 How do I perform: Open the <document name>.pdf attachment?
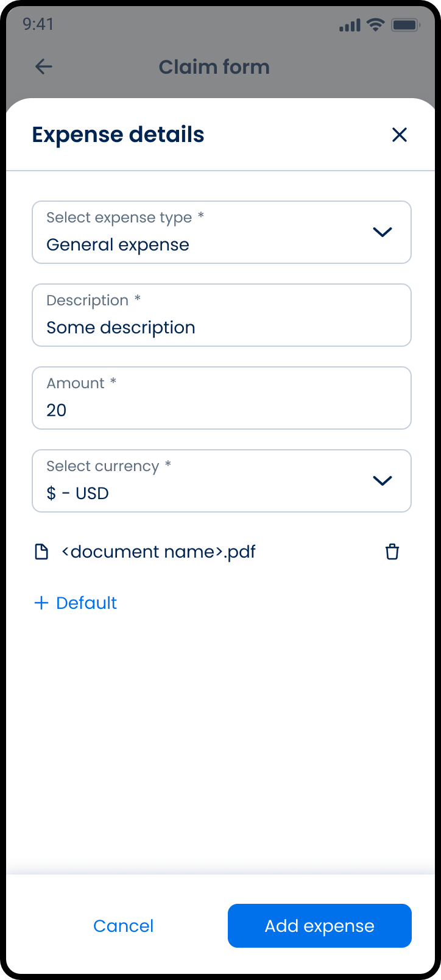pyautogui.click(x=158, y=552)
